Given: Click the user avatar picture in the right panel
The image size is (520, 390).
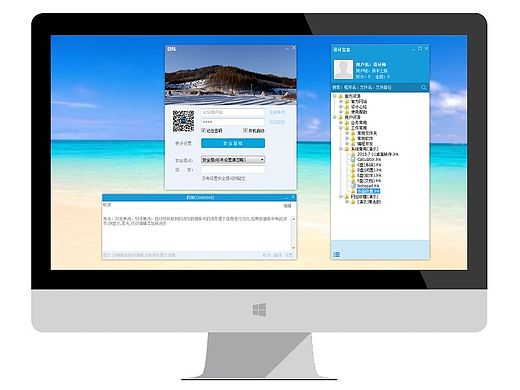Looking at the screenshot, I should pyautogui.click(x=343, y=69).
